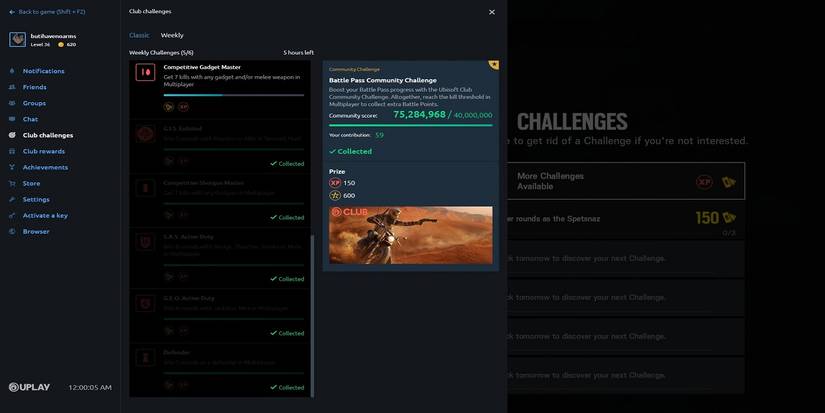Click the 600 Club units prize icon
The width and height of the screenshot is (825, 413).
point(335,196)
